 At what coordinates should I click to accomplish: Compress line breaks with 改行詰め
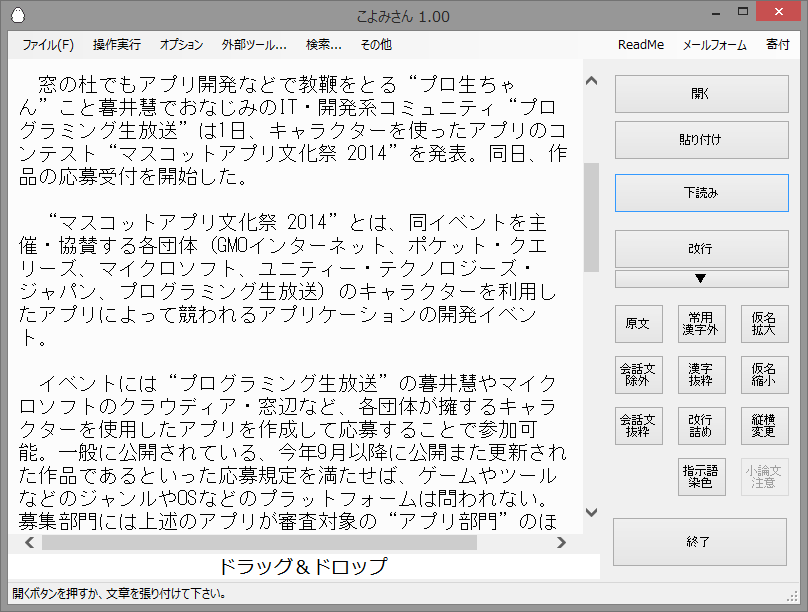tap(702, 426)
